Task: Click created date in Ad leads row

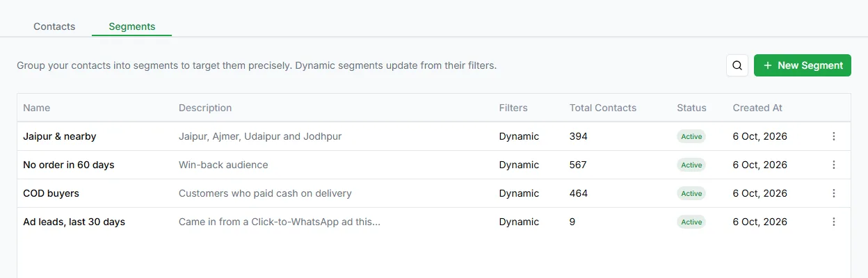Action: [x=760, y=222]
